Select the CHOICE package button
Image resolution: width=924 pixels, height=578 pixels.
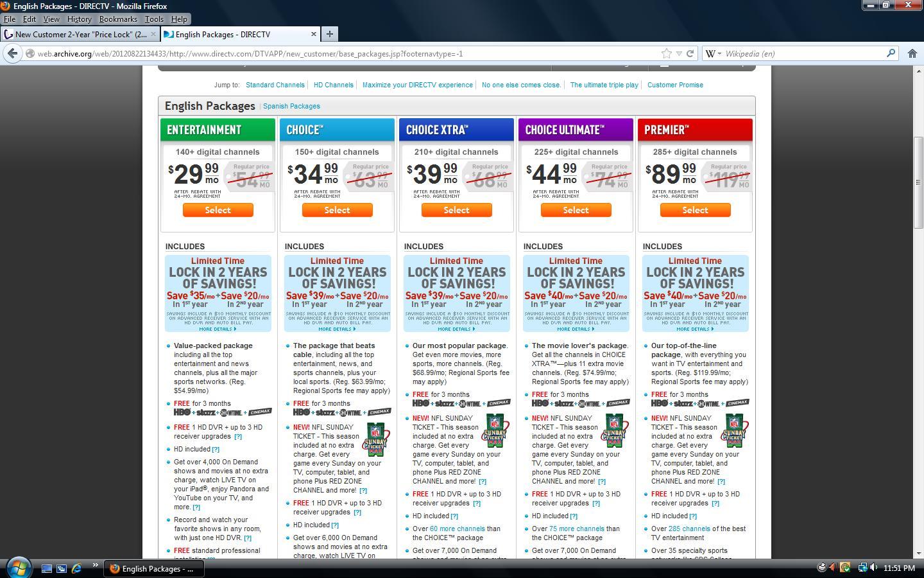click(x=337, y=210)
